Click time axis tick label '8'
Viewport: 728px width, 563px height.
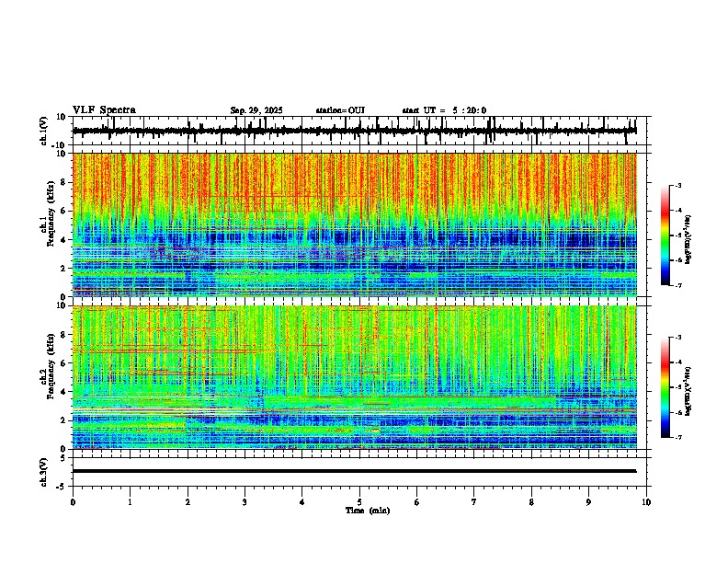click(x=531, y=502)
